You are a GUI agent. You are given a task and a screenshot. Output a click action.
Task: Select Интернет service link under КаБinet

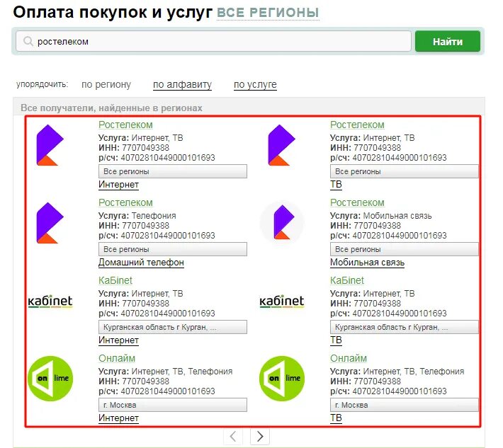[118, 340]
